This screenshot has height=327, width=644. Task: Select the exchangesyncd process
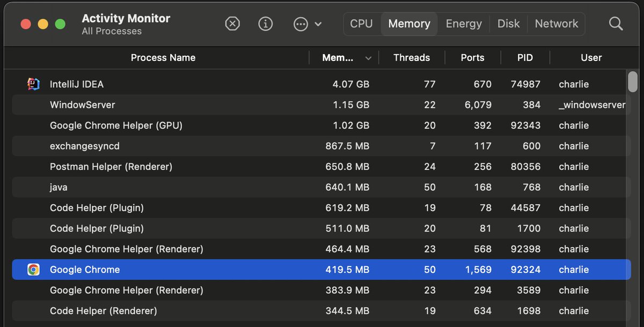[321, 146]
